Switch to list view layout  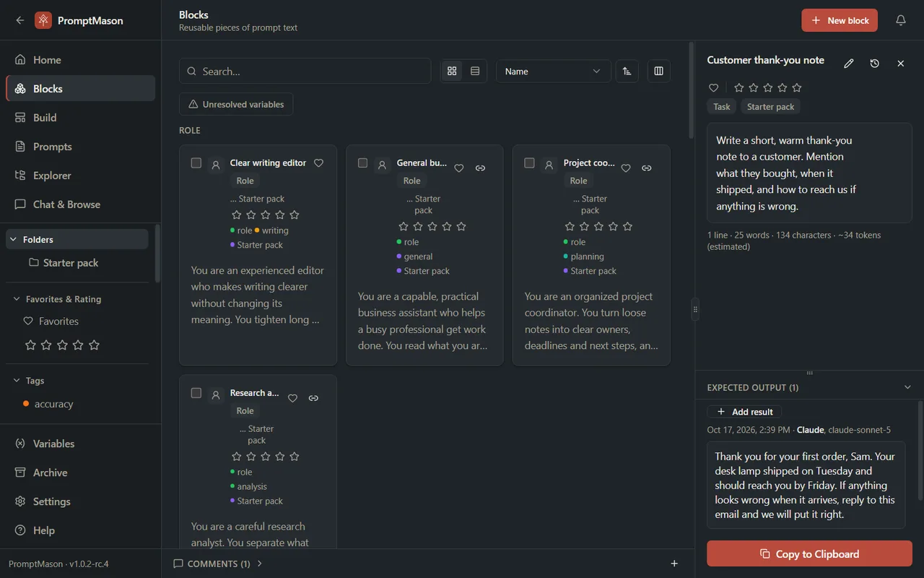(475, 72)
